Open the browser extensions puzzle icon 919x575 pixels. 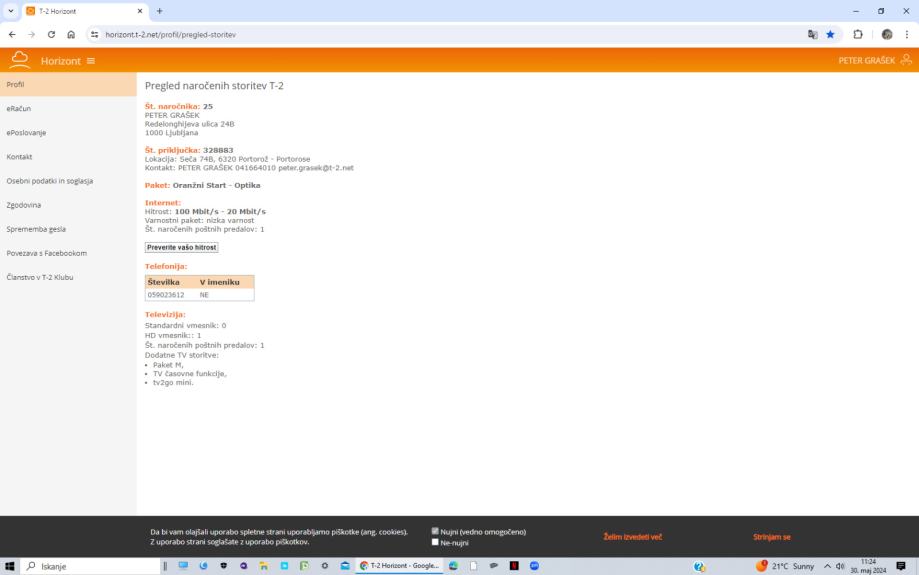(859, 34)
